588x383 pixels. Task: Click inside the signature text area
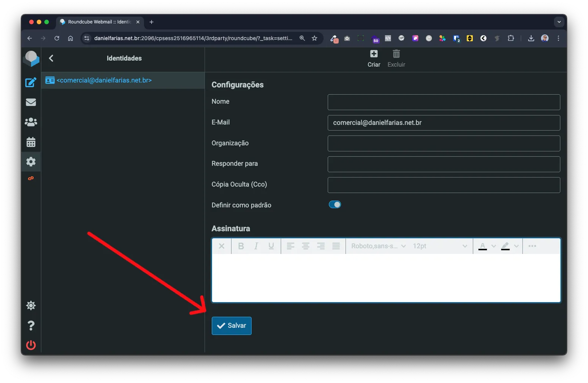(386, 278)
